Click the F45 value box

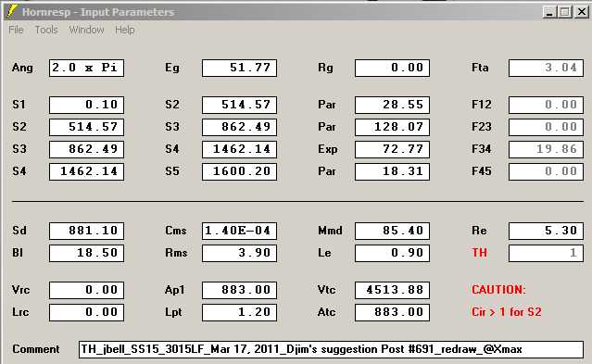pos(546,171)
